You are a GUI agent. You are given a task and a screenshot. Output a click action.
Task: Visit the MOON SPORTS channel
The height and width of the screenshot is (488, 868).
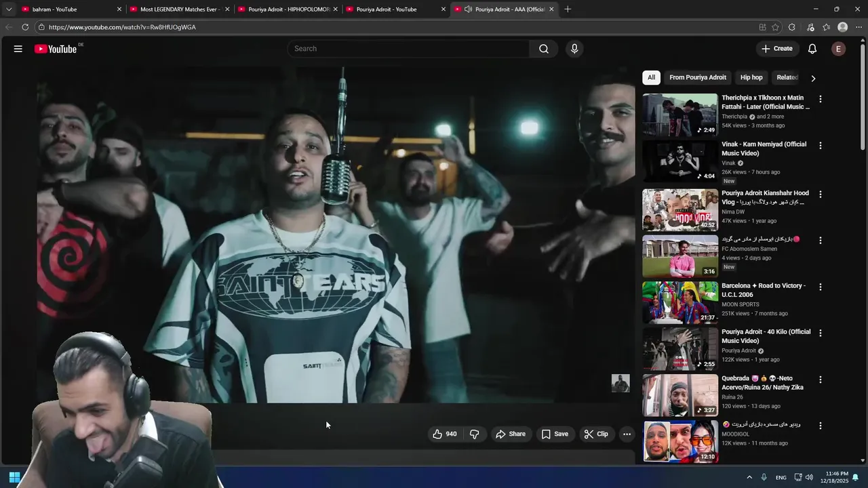[741, 304]
